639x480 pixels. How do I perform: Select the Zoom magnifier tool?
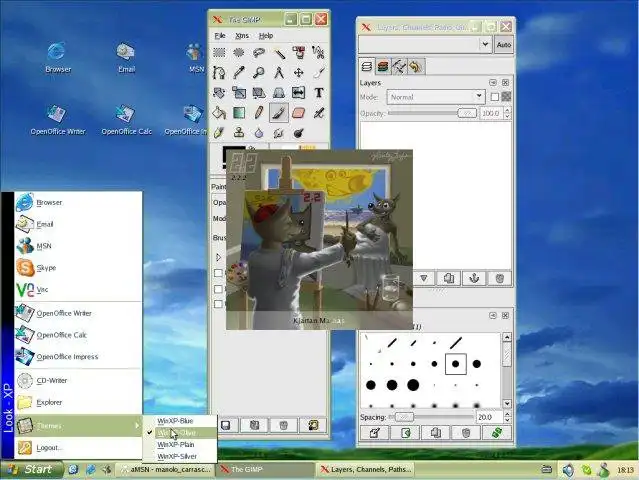click(x=259, y=73)
